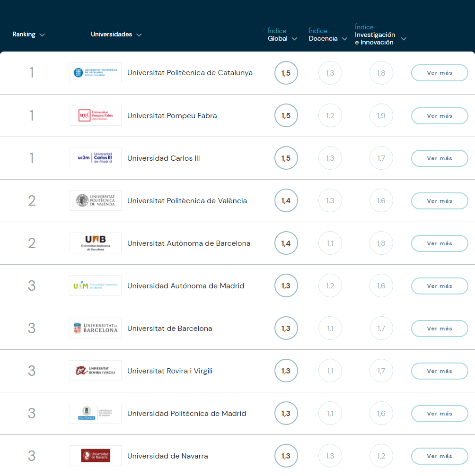The width and height of the screenshot is (475, 476).
Task: Open the Universidad Carlos III logo
Action: [95, 158]
